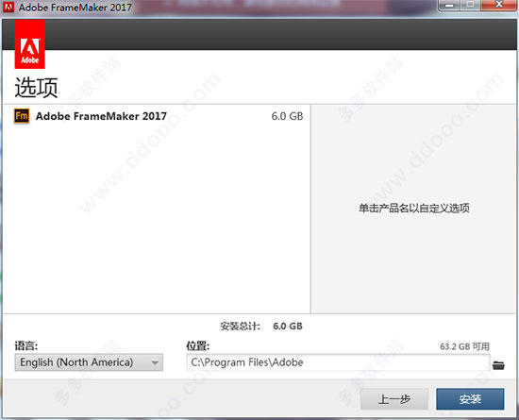Click the 上一步 (Back) button
The height and width of the screenshot is (420, 519).
pos(394,399)
